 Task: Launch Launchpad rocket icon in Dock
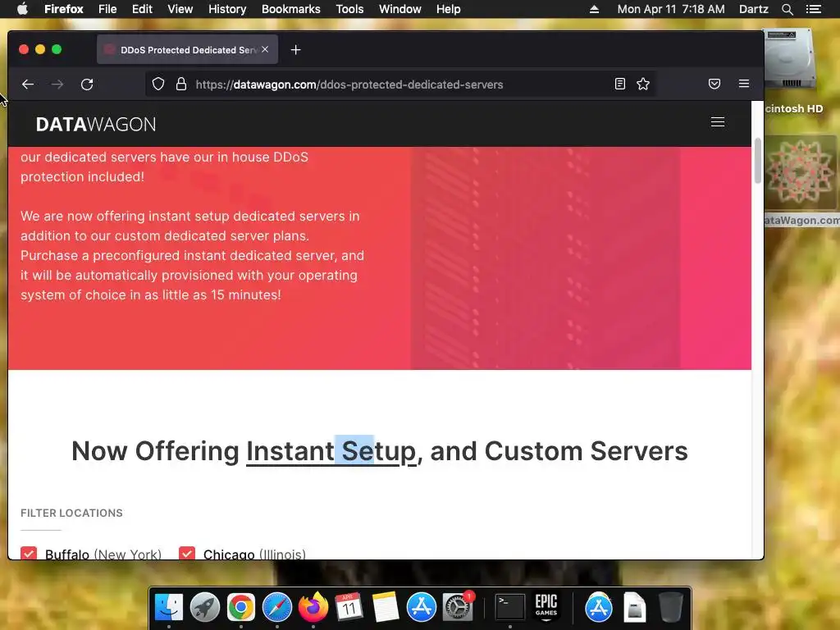click(204, 608)
